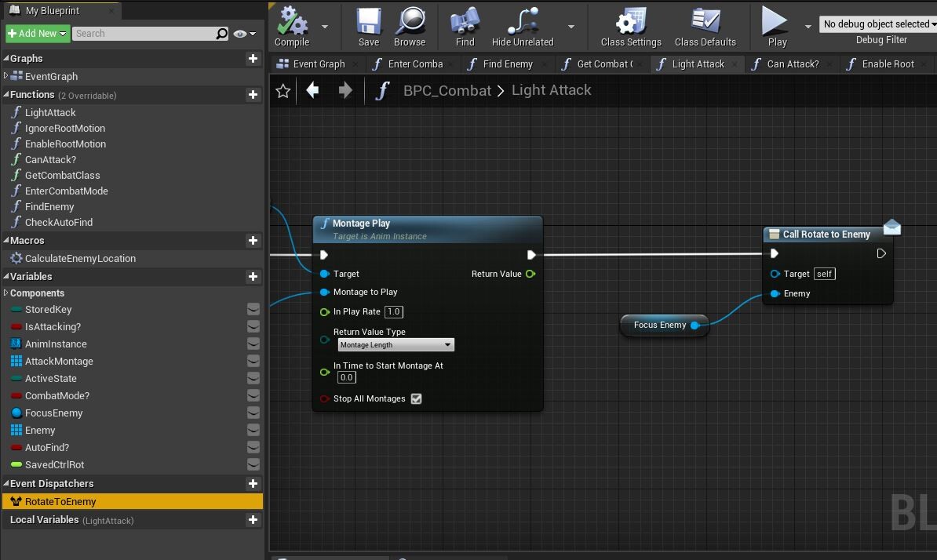This screenshot has height=560, width=937.
Task: Uncheck Stop All Montages checkbox
Action: tap(417, 398)
